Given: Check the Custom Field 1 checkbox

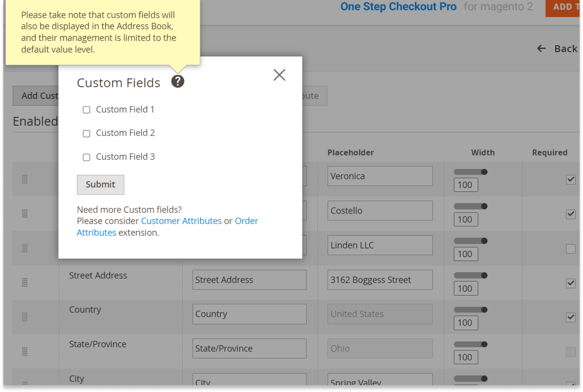Looking at the screenshot, I should click(86, 110).
